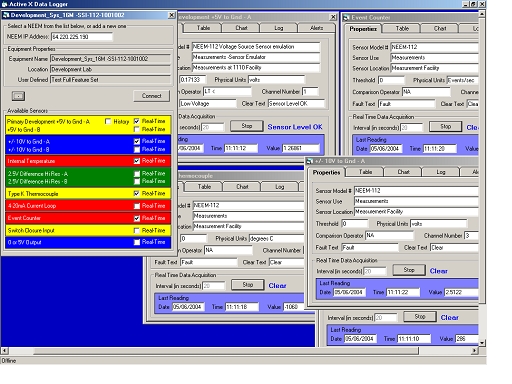The width and height of the screenshot is (512, 384).
Task: Open Chart tab in +/- 10V to Gnd - A window
Action: (403, 172)
